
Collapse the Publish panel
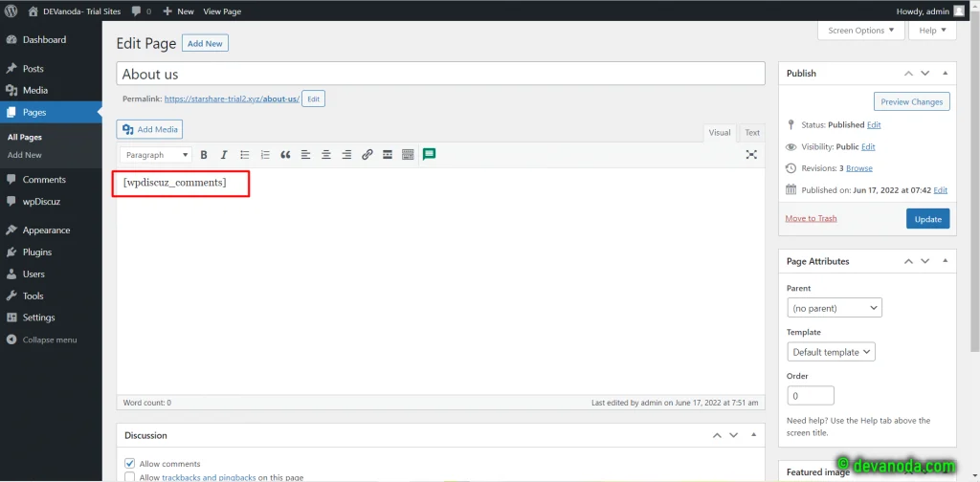pyautogui.click(x=945, y=73)
